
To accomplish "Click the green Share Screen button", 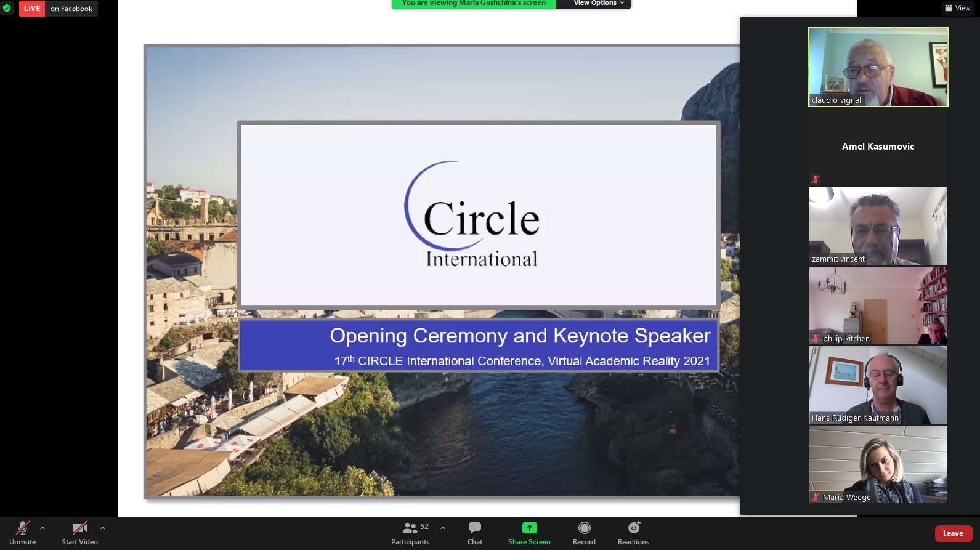I will 529,533.
